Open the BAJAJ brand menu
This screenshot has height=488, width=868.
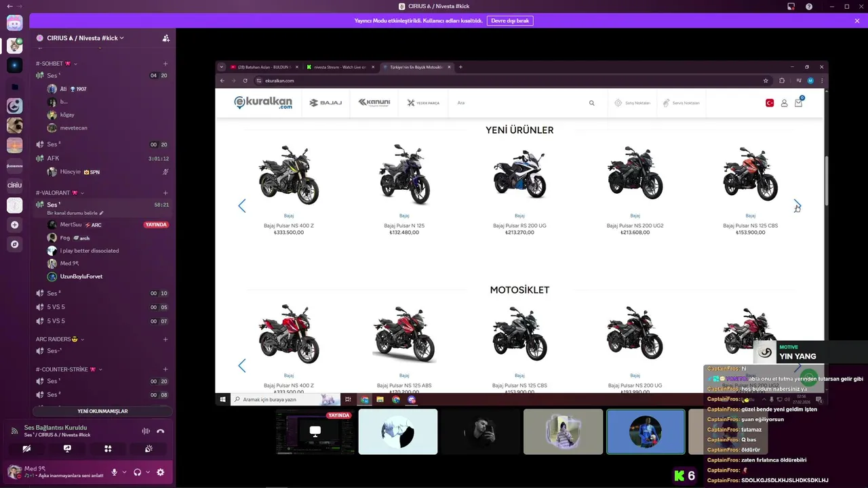click(325, 103)
